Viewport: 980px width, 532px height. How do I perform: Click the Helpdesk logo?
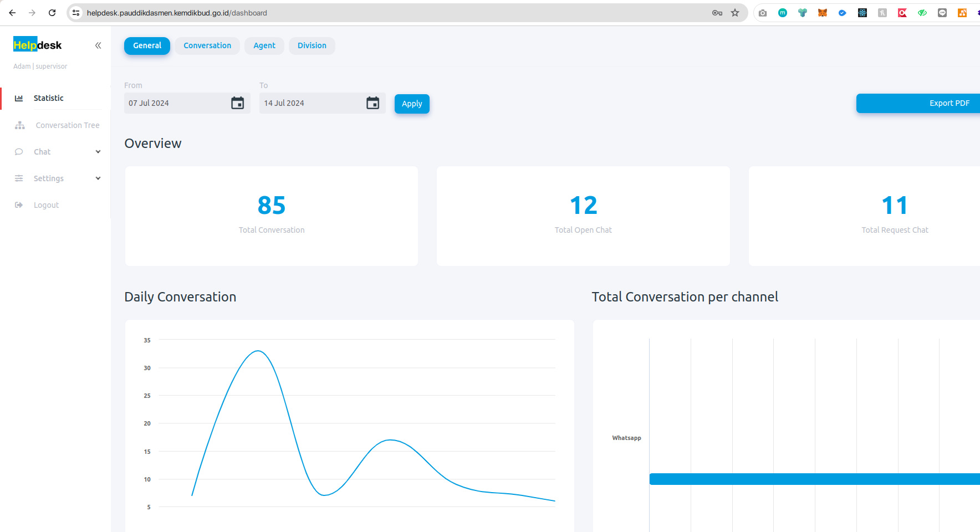tap(38, 45)
